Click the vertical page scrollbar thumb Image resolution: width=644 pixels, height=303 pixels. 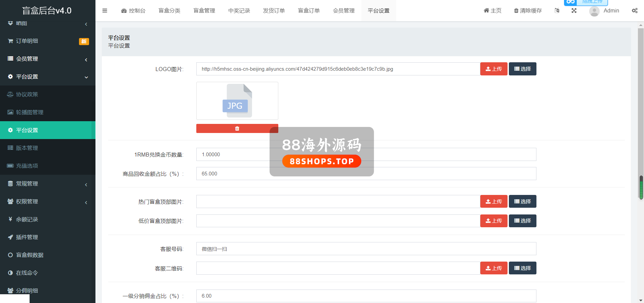pyautogui.click(x=641, y=187)
